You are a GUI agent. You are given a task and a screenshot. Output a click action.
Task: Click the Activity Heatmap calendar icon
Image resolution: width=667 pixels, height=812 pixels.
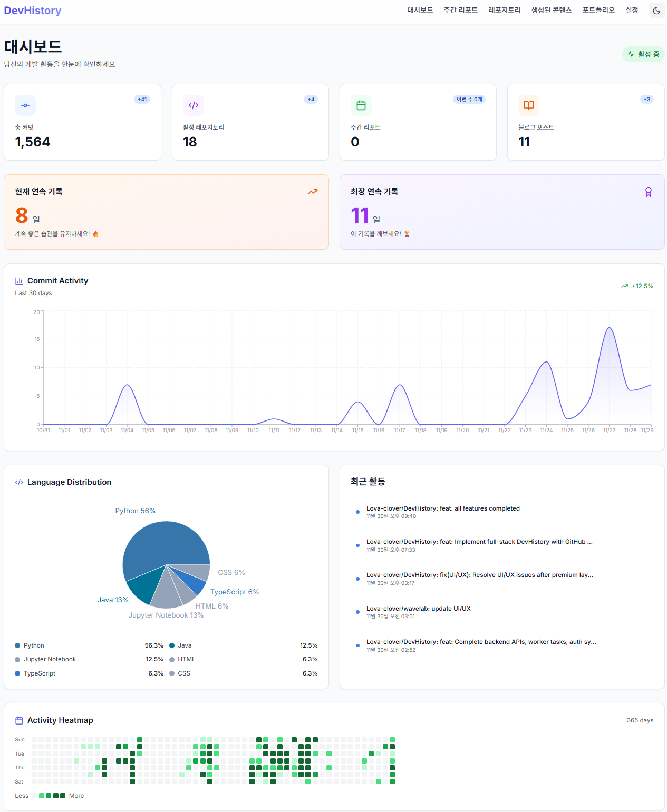pos(19,720)
